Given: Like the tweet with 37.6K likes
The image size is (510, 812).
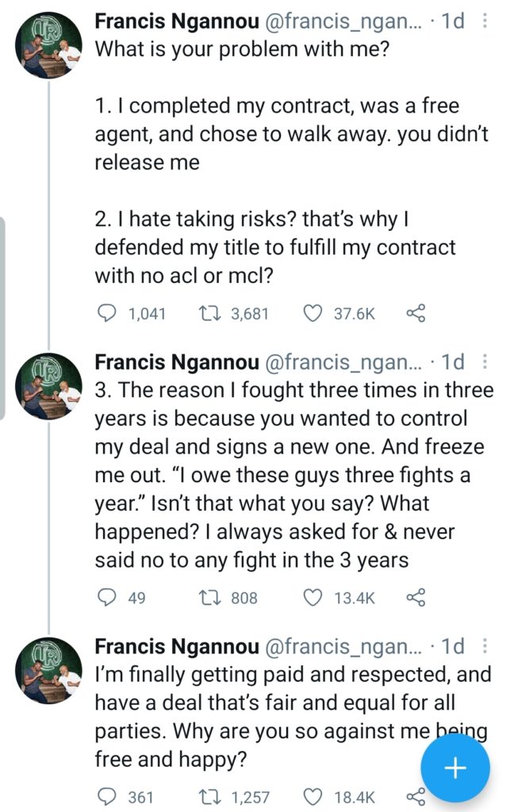Looking at the screenshot, I should tap(313, 314).
